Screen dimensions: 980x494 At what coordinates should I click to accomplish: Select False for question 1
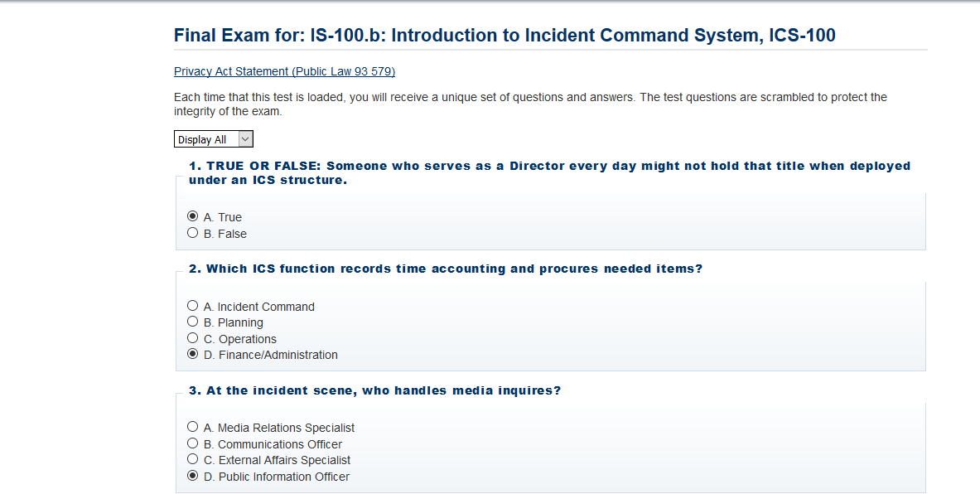point(192,233)
